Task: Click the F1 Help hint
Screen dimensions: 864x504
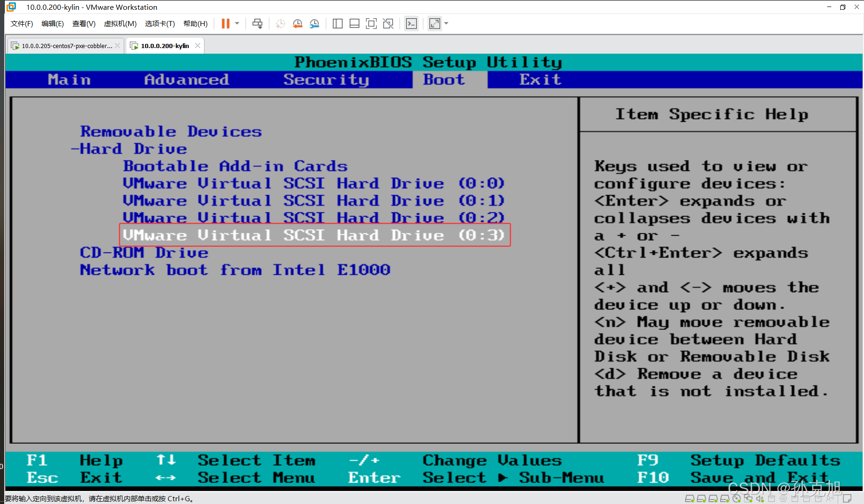Action: pyautogui.click(x=75, y=460)
